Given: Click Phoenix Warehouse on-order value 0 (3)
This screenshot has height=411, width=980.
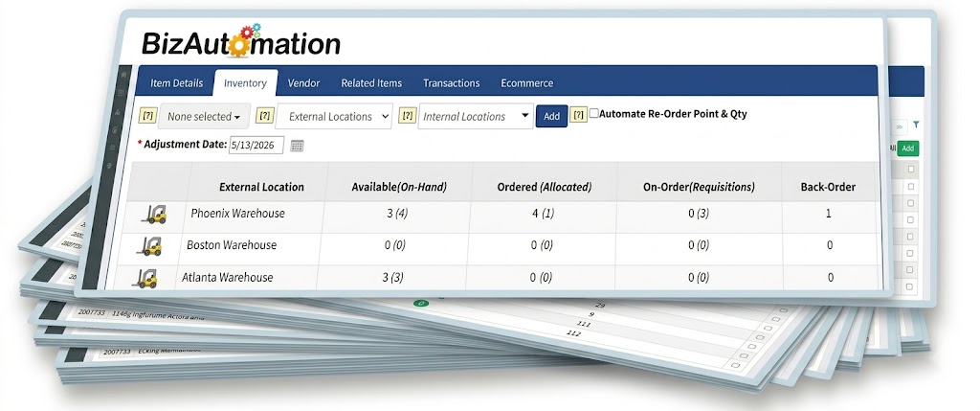Looking at the screenshot, I should click(698, 214).
